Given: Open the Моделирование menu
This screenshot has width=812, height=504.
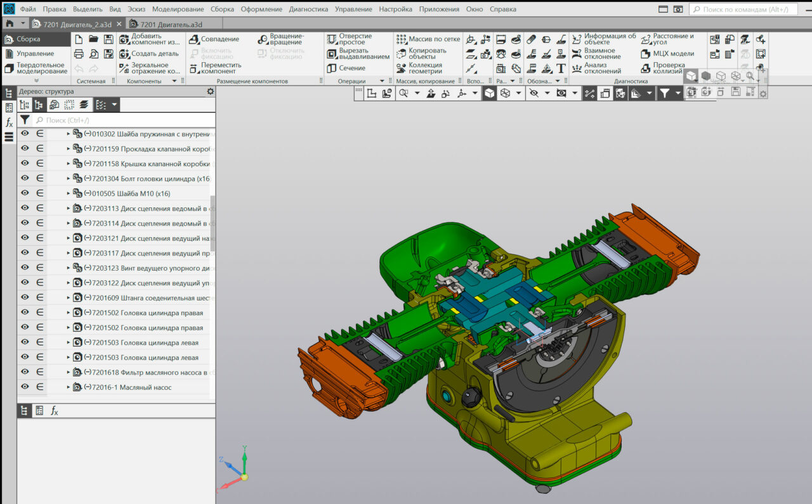Looking at the screenshot, I should click(x=178, y=10).
